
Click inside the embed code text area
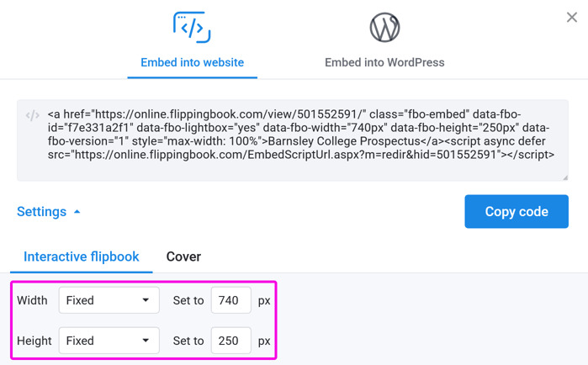tap(293, 140)
